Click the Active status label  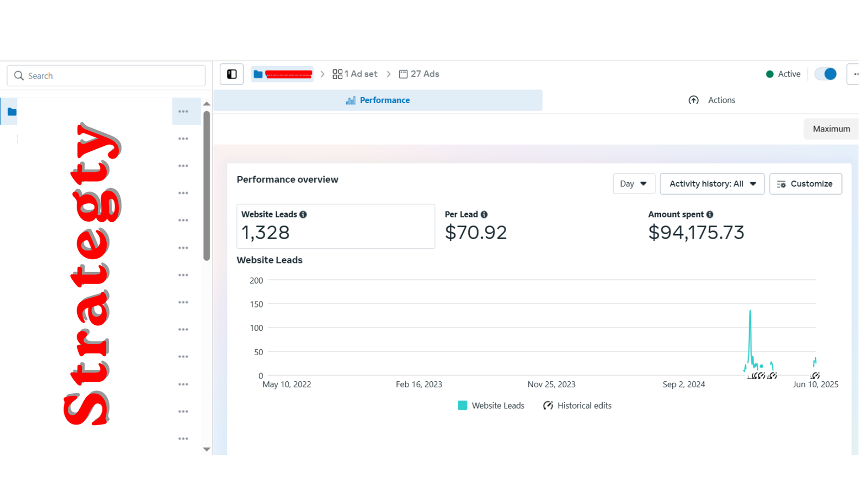point(789,74)
